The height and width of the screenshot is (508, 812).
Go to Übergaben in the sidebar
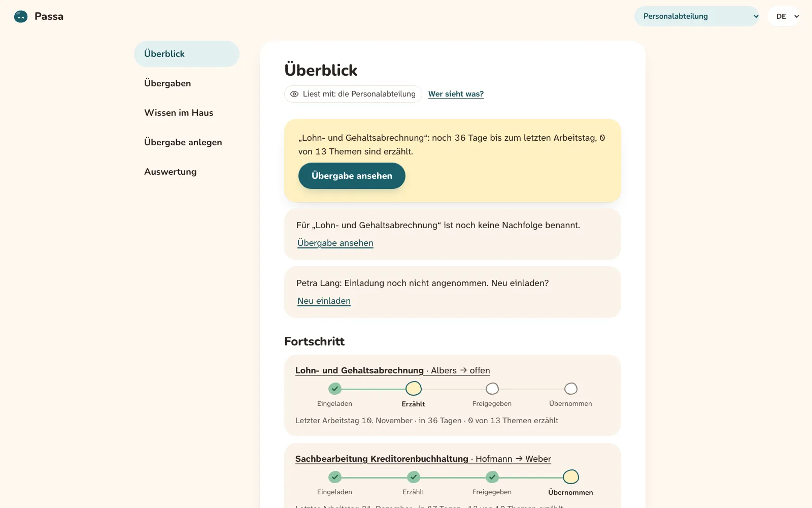187,83
